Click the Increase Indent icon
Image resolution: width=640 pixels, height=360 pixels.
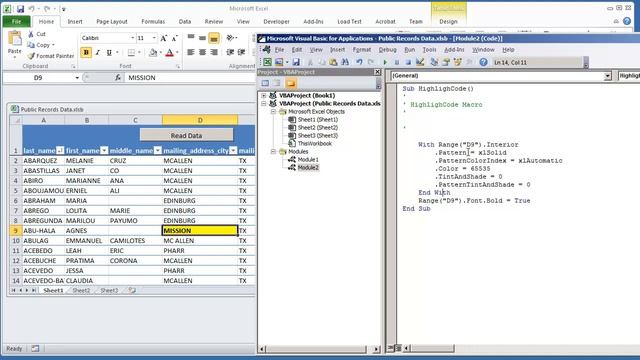tap(242, 52)
